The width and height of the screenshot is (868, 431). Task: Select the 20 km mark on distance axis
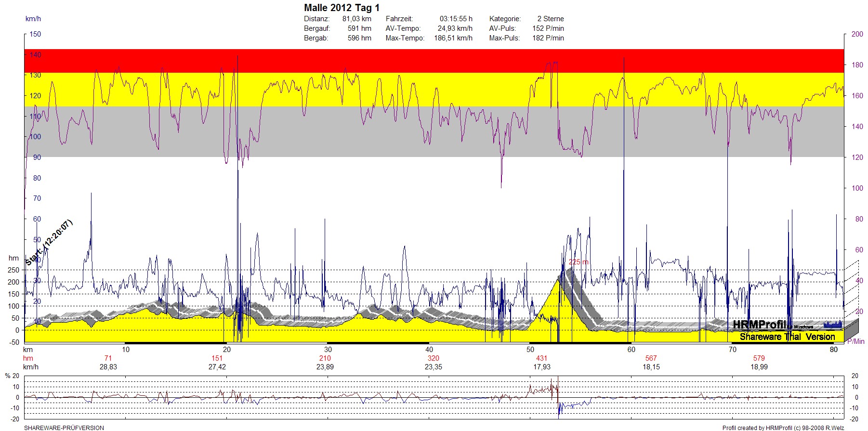point(227,350)
